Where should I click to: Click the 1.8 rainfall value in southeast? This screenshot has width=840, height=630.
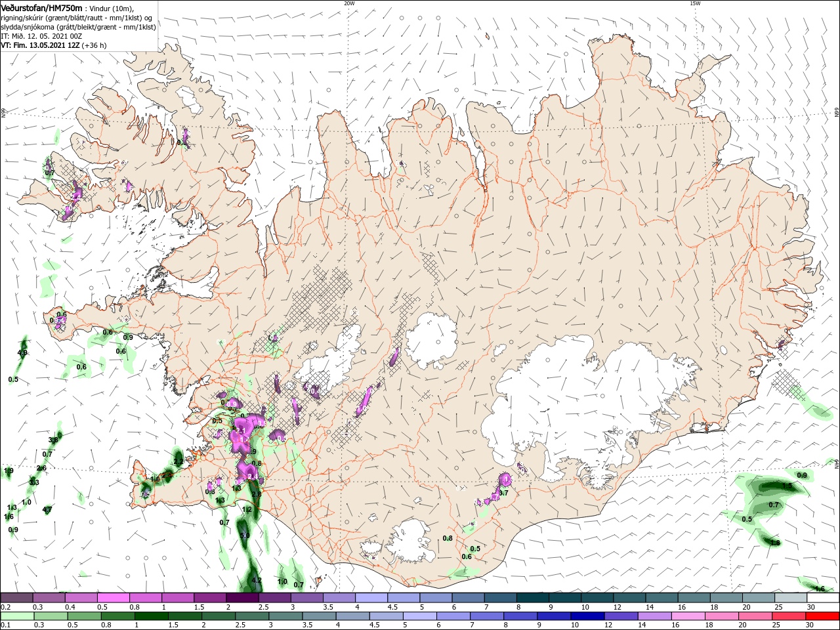coord(775,543)
